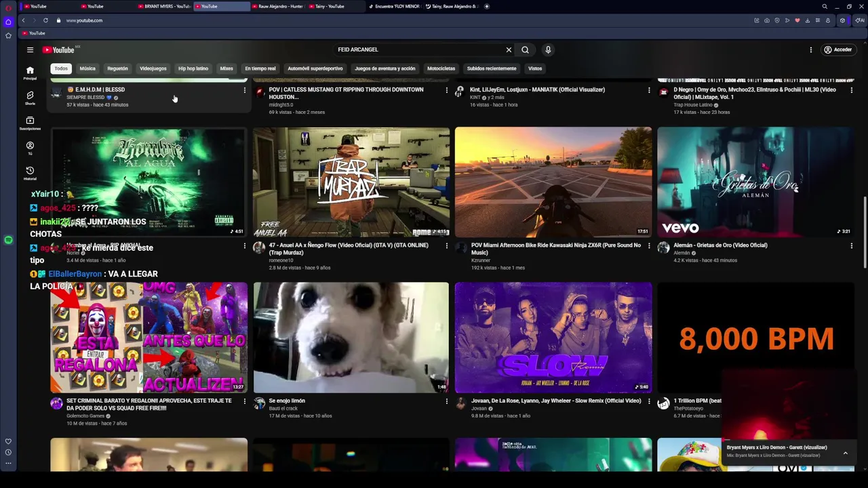Open options for POV Miami Afternoon Bike Ride
This screenshot has width=868, height=488.
coord(648,246)
